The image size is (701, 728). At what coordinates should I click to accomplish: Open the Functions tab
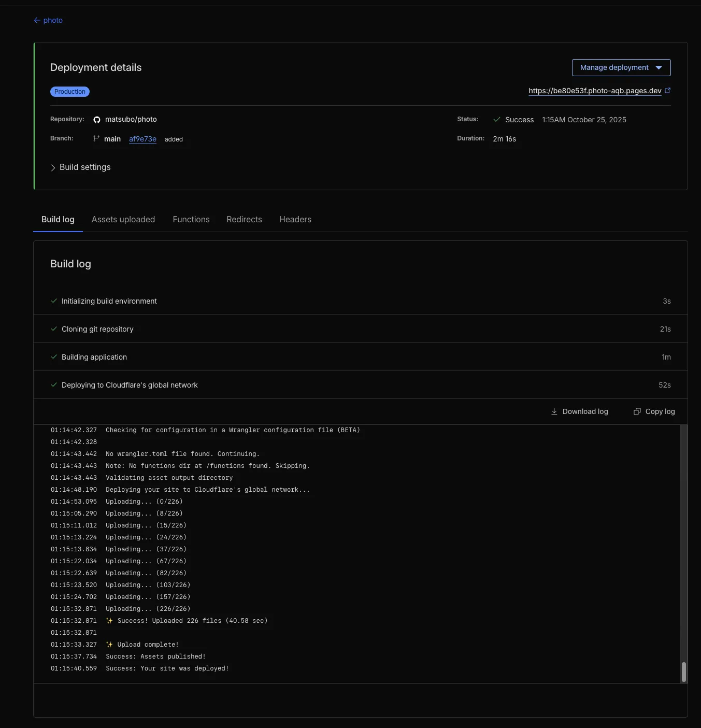pos(191,219)
